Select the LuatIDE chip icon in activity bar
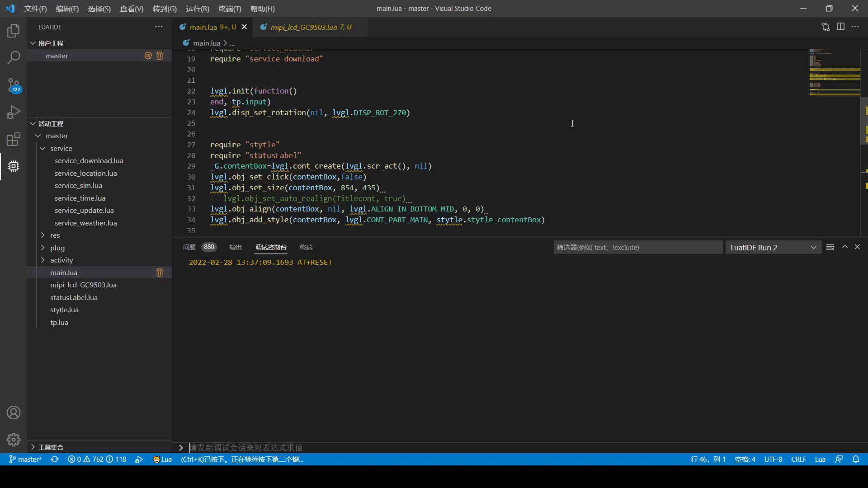This screenshot has width=868, height=488. (14, 166)
